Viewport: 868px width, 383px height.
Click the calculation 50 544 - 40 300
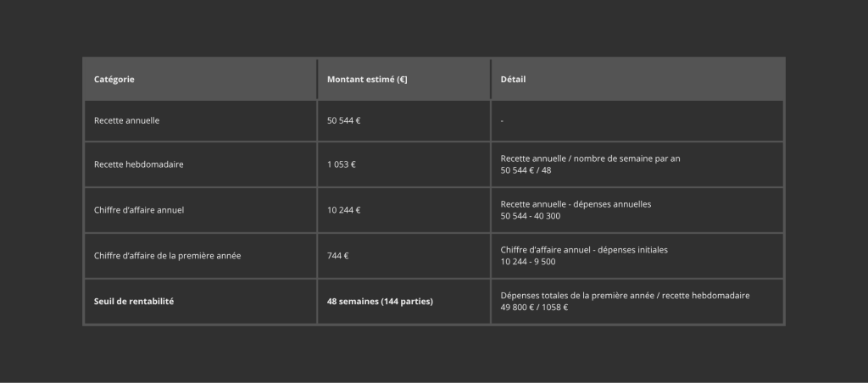pyautogui.click(x=530, y=216)
